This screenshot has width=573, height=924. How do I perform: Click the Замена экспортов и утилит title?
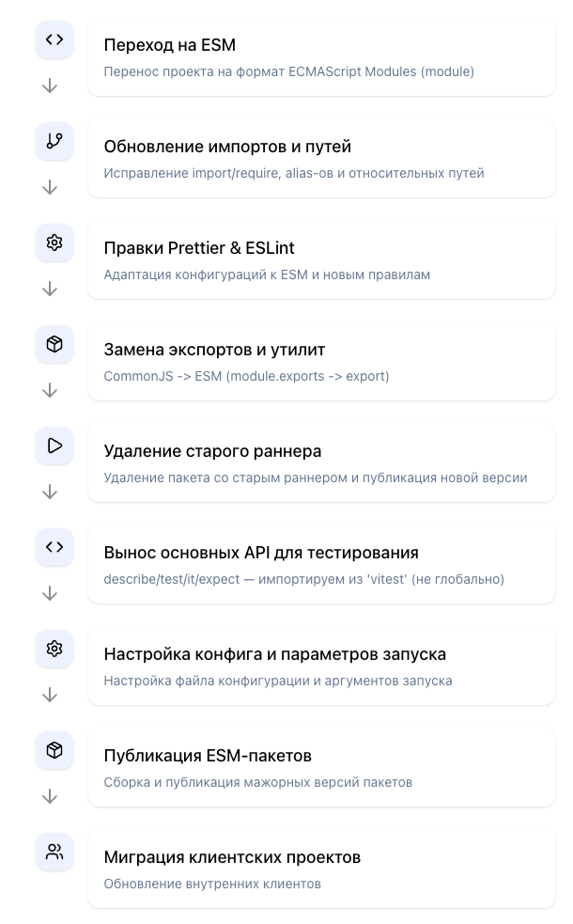(214, 350)
